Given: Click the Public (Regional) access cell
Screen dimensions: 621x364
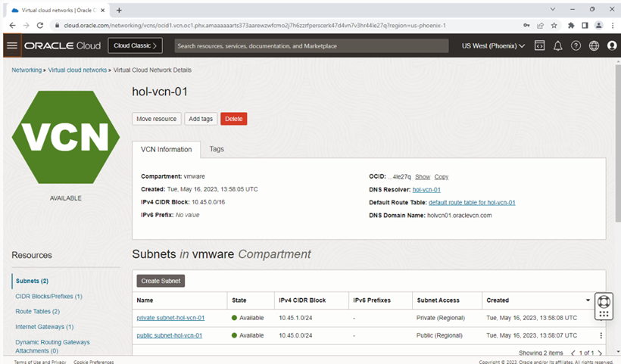Looking at the screenshot, I should [x=439, y=335].
